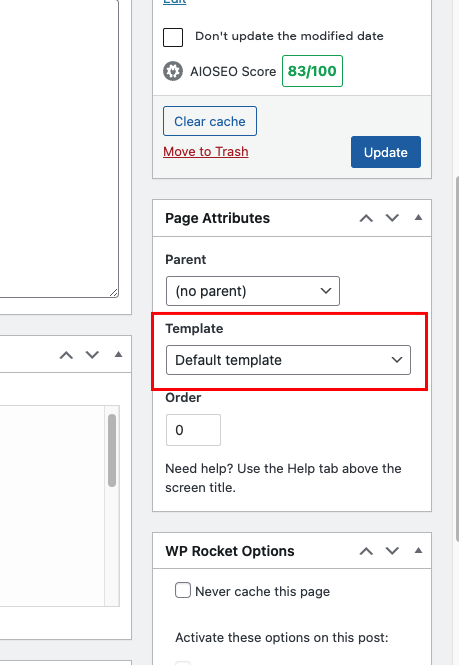459x665 pixels.
Task: Move the left metabox up
Action: tap(66, 355)
